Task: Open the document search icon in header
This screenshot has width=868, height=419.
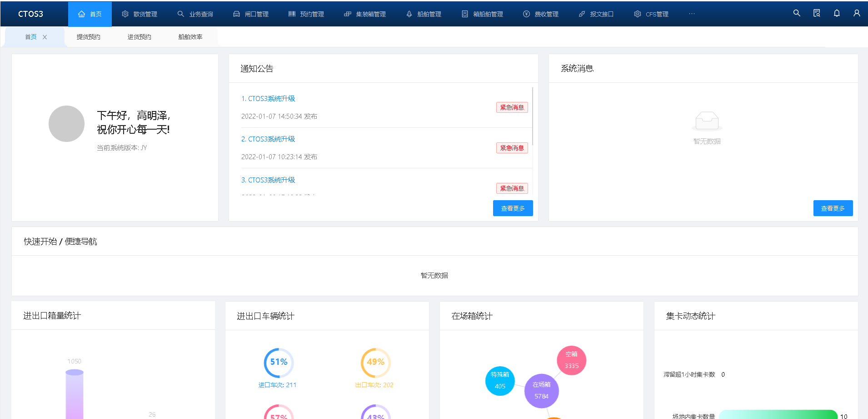Action: click(817, 13)
